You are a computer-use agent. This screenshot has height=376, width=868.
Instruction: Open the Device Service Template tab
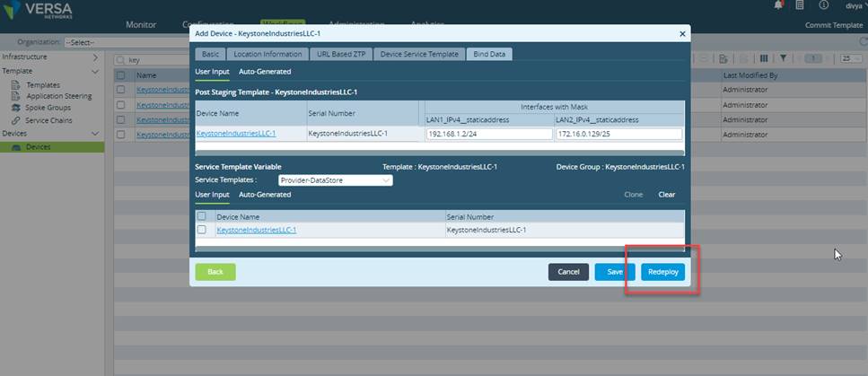419,54
